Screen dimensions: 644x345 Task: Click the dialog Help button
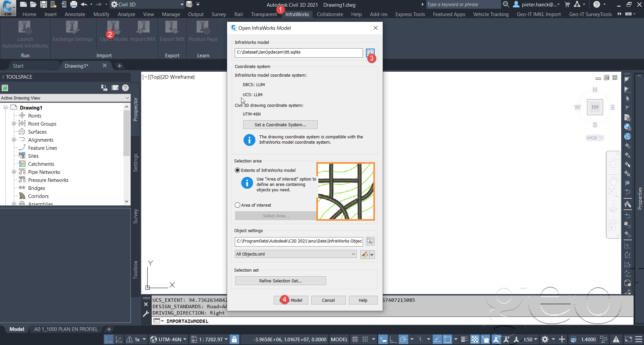coord(363,300)
